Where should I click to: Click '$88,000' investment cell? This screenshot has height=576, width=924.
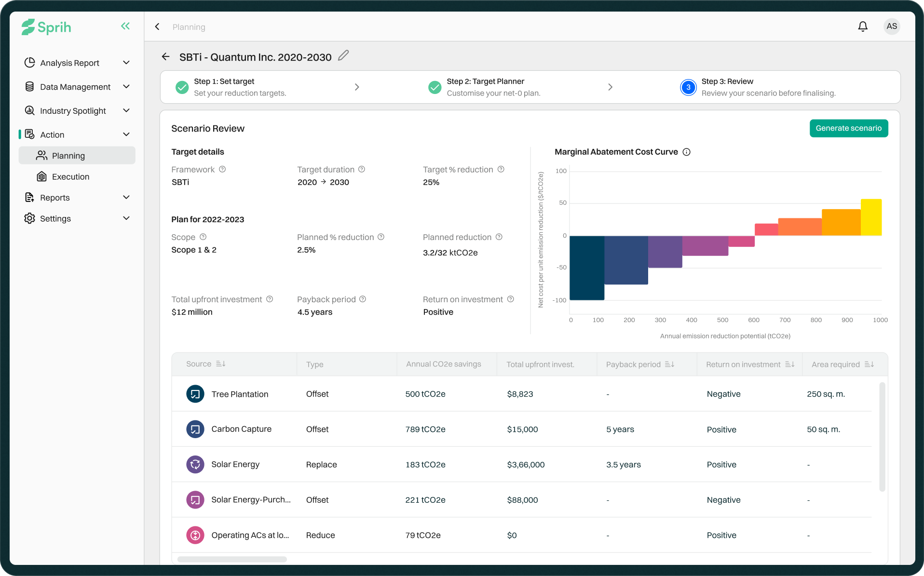(522, 500)
